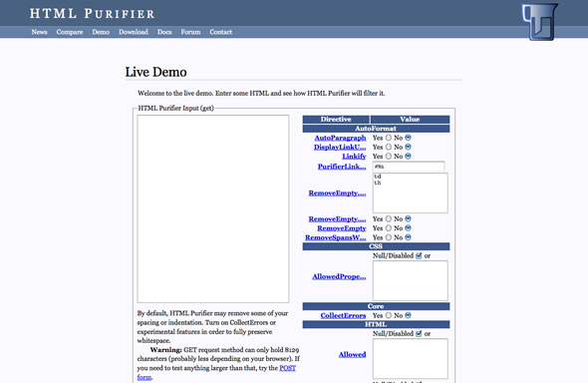Select No in the row just above RemoveSpansW...
This screenshot has height=383, width=588.
(408, 228)
